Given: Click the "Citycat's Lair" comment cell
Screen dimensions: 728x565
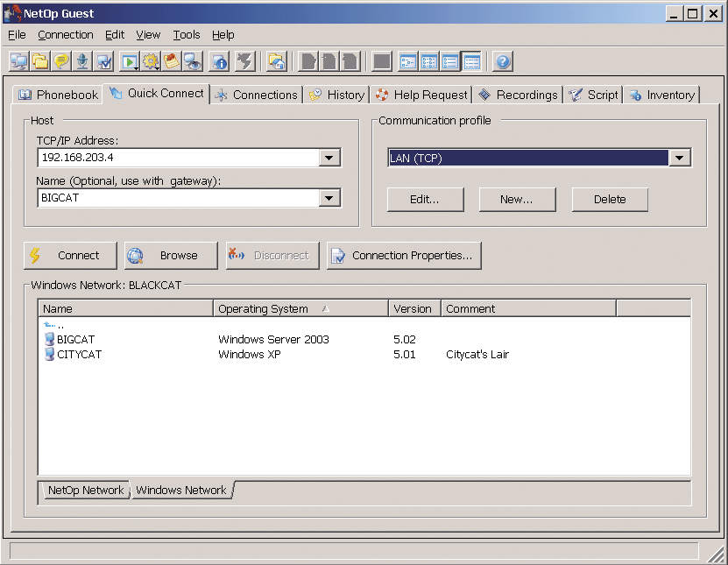Looking at the screenshot, I should point(477,354).
